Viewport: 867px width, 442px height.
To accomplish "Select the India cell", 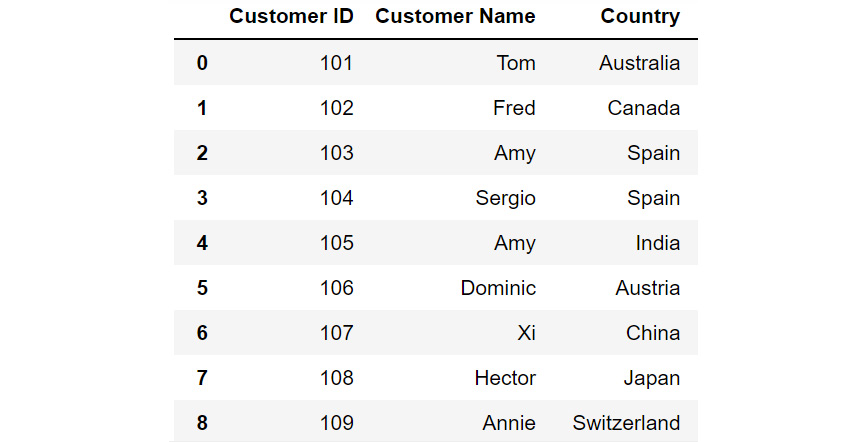I will (x=657, y=243).
